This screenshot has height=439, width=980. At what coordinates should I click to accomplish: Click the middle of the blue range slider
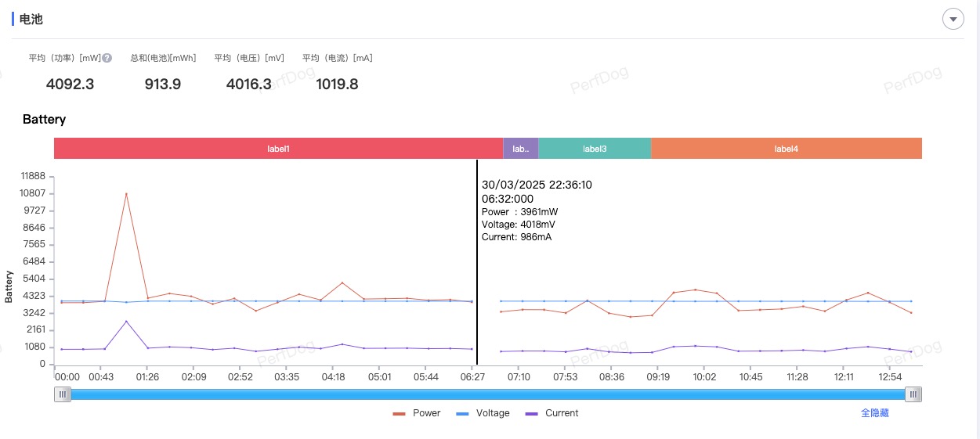(x=487, y=394)
